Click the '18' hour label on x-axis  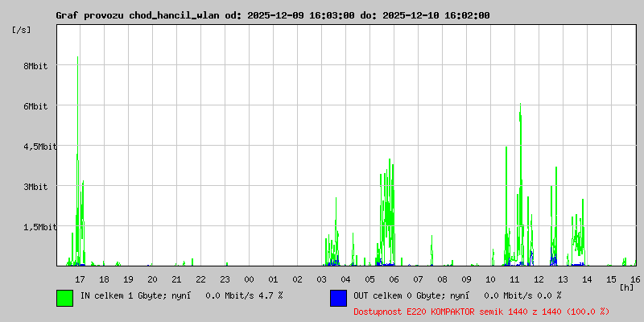(104, 279)
